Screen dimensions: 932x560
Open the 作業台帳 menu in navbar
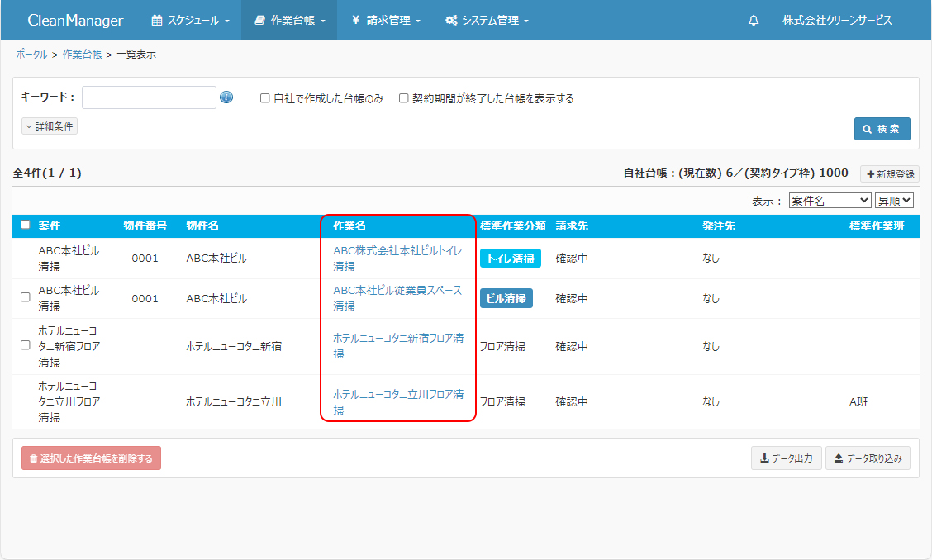point(289,21)
